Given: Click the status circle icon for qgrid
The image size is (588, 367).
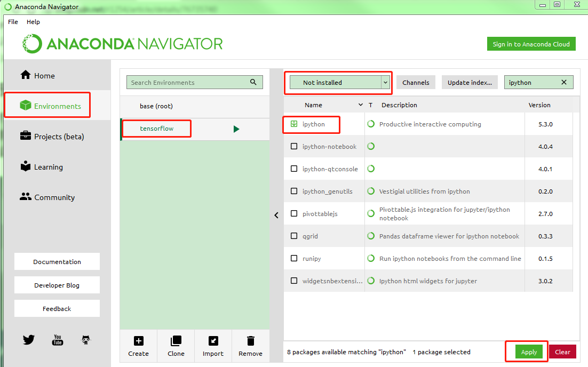Looking at the screenshot, I should [371, 236].
